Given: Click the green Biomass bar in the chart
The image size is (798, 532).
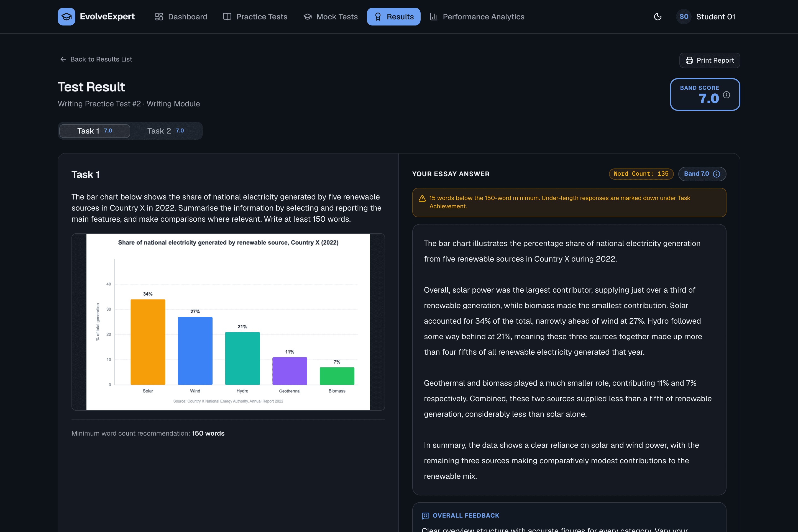Looking at the screenshot, I should pos(337,376).
